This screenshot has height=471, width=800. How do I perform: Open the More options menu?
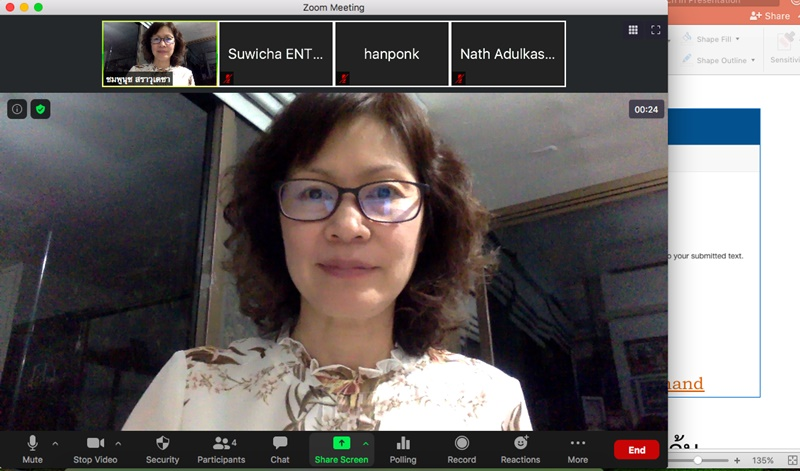[577, 449]
